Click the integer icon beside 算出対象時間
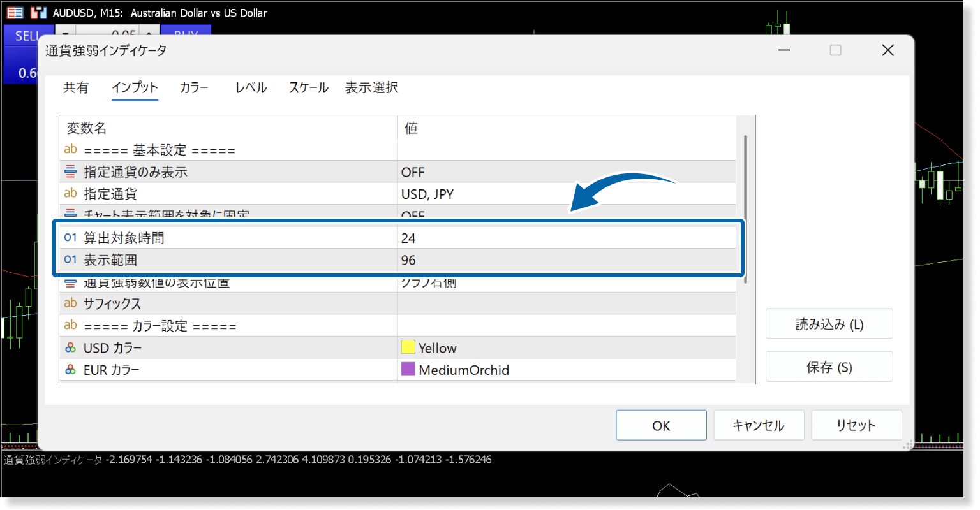The image size is (980, 510). coord(70,238)
